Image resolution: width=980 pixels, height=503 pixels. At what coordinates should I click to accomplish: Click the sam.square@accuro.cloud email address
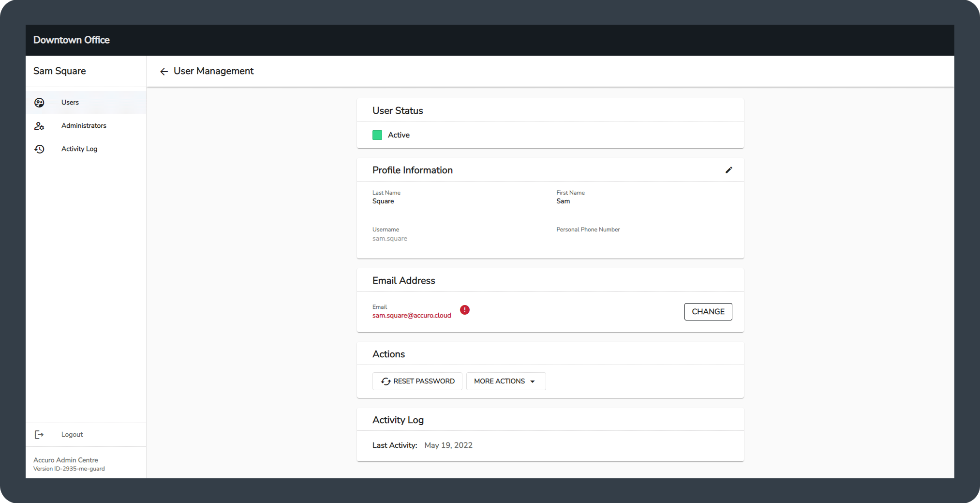(412, 316)
